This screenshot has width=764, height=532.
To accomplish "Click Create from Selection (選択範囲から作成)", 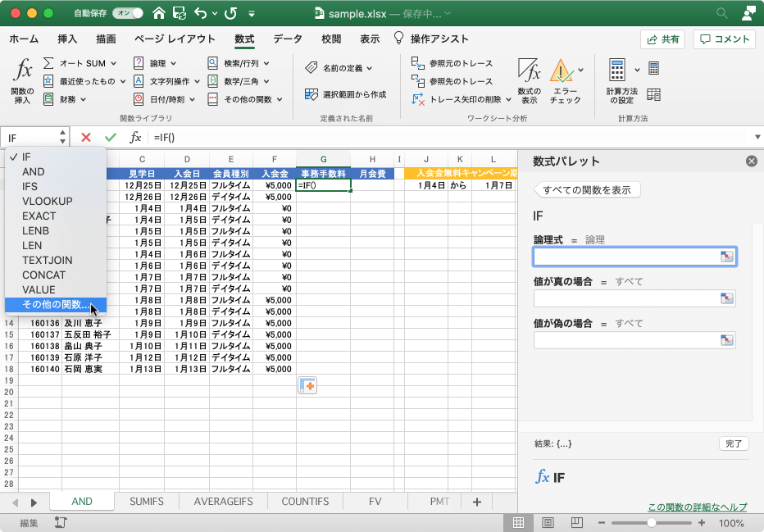I will pyautogui.click(x=345, y=94).
